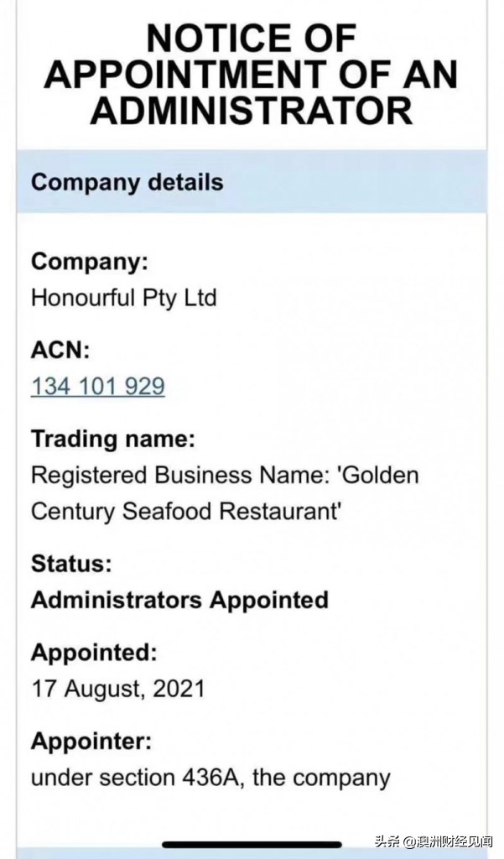This screenshot has height=859, width=504.
Task: Click the "Trading name:" field label
Action: [113, 438]
